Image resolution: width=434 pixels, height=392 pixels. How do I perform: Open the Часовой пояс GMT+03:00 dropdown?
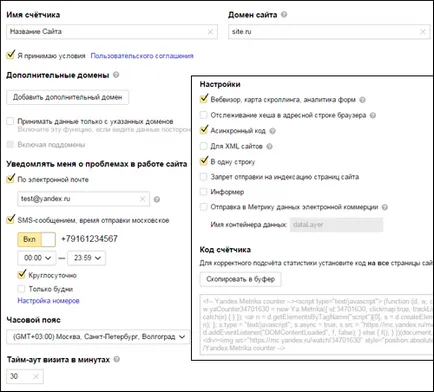tap(98, 337)
